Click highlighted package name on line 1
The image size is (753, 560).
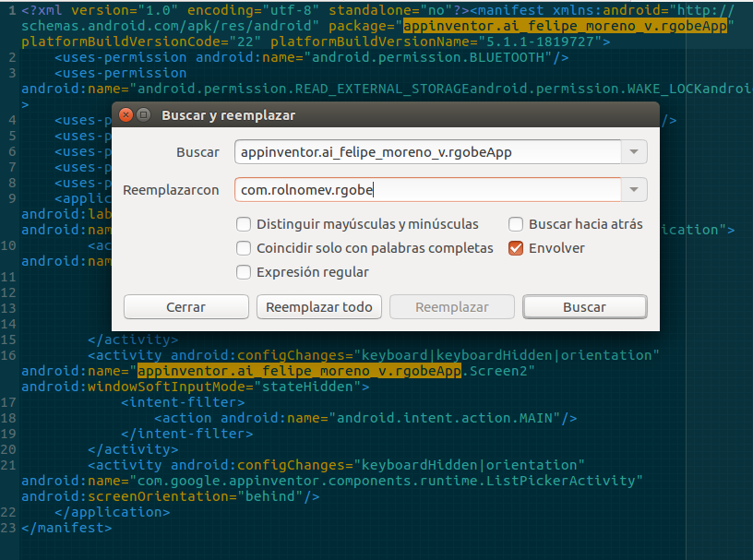point(565,26)
